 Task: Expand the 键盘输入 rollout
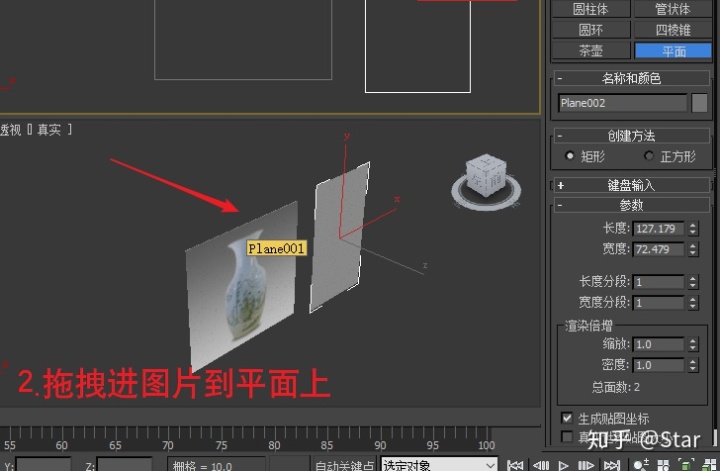point(631,185)
